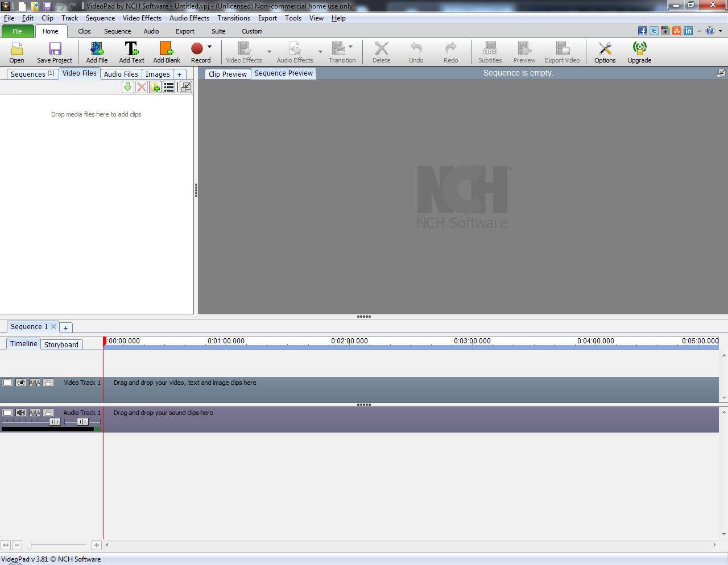728x565 pixels.
Task: Collapse the ribbon with the caret arrow
Action: pos(700,31)
